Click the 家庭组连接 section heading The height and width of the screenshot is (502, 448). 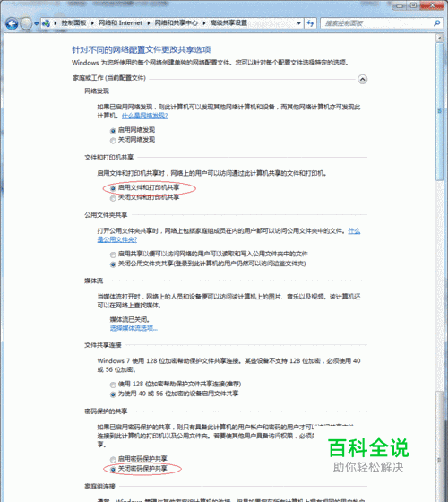coord(99,486)
